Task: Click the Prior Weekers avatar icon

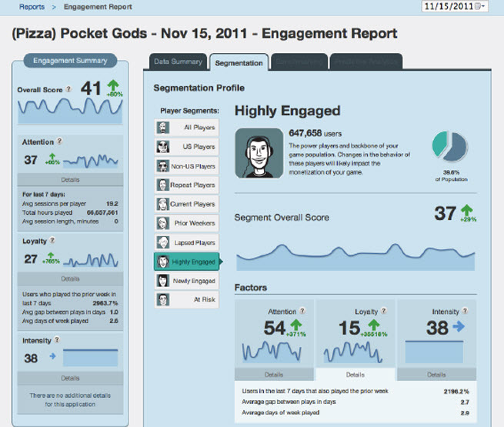Action: pyautogui.click(x=163, y=223)
